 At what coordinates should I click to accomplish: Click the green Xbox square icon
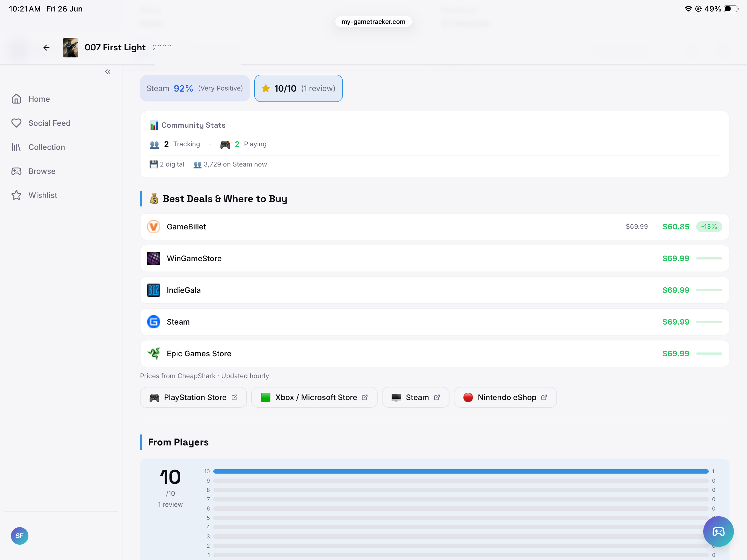click(266, 398)
